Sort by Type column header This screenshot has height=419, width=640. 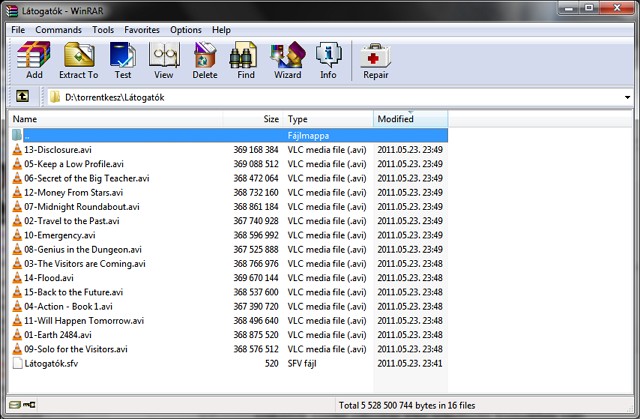(x=328, y=119)
